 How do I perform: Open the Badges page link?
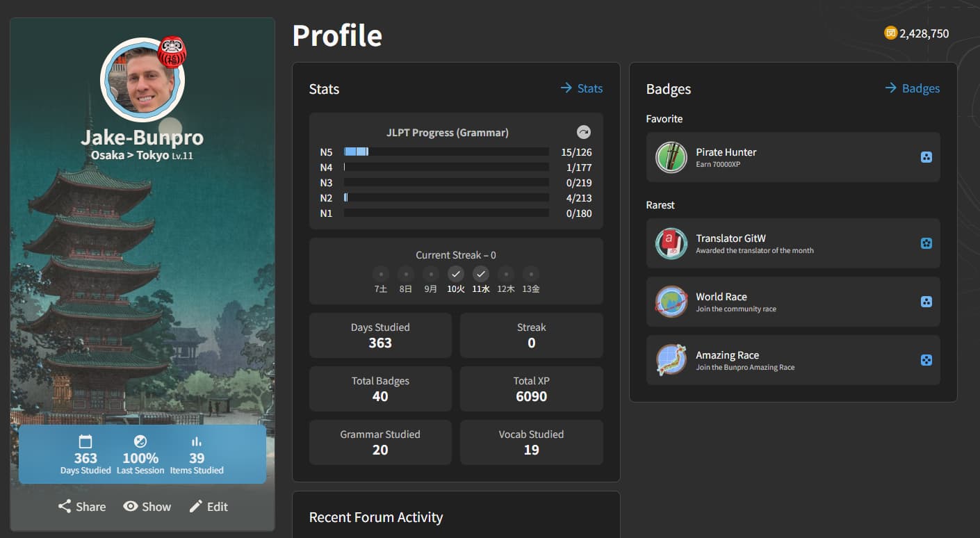[x=912, y=88]
